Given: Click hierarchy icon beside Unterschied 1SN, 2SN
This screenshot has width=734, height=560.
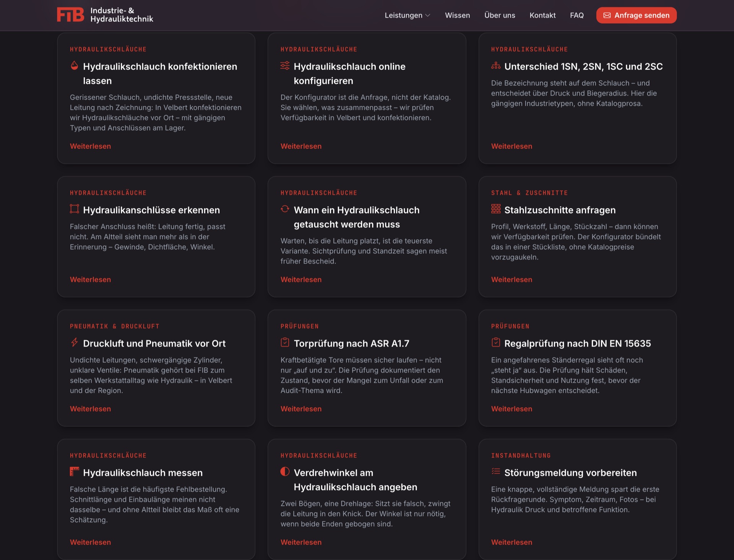Looking at the screenshot, I should click(496, 66).
